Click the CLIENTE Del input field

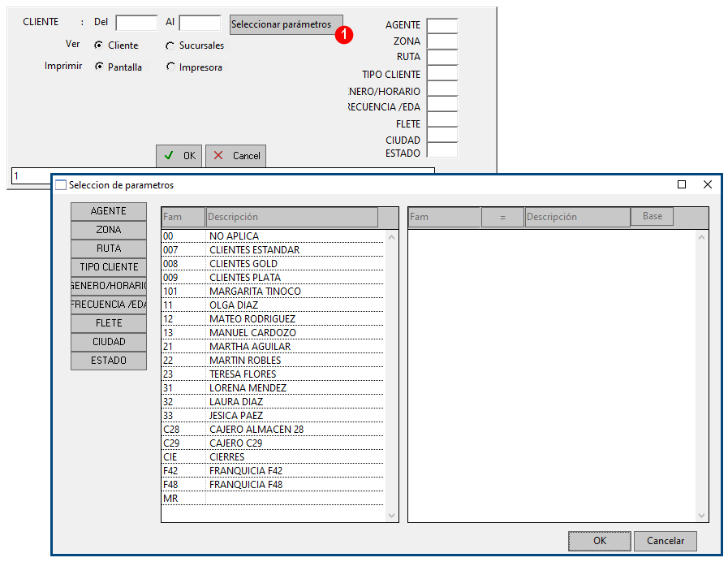136,22
